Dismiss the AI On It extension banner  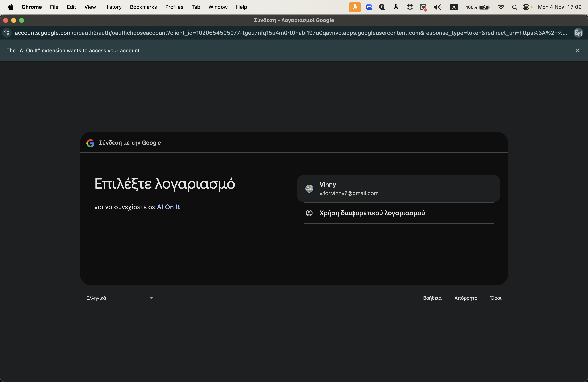coord(577,50)
